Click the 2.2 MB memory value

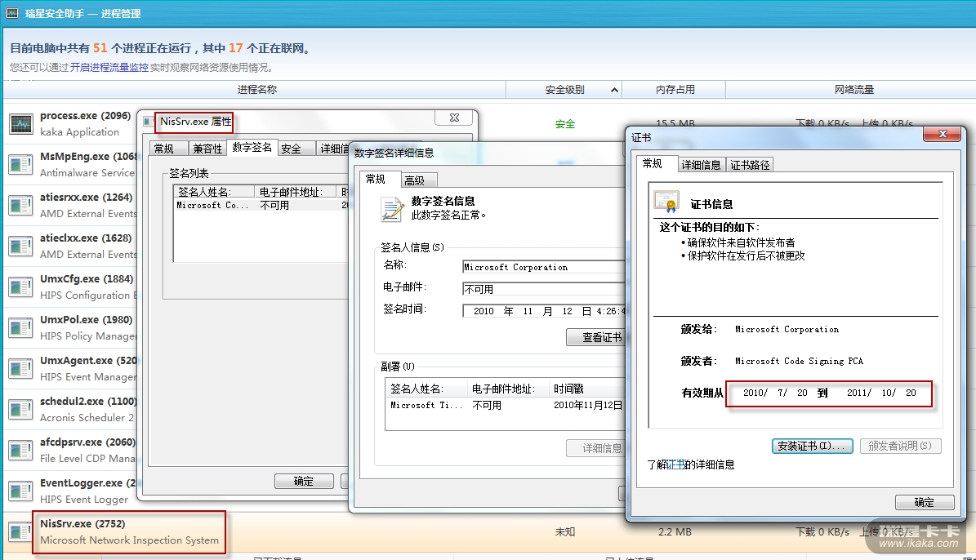click(674, 532)
